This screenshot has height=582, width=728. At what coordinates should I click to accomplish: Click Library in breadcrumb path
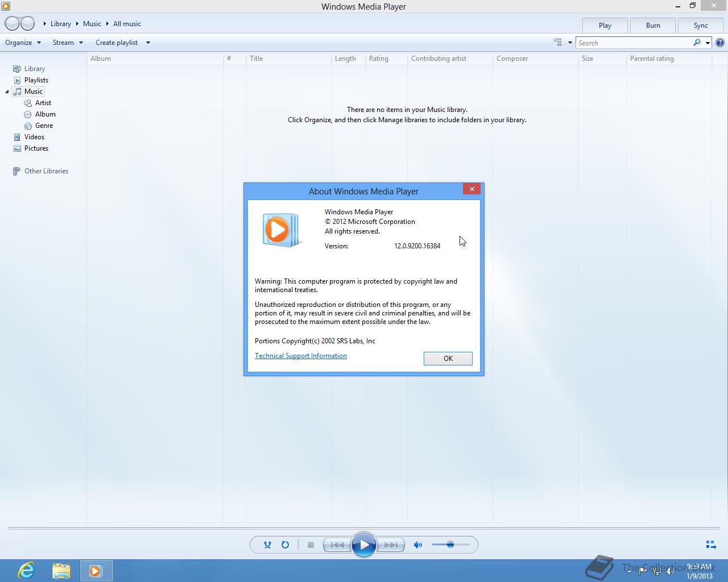(x=61, y=24)
